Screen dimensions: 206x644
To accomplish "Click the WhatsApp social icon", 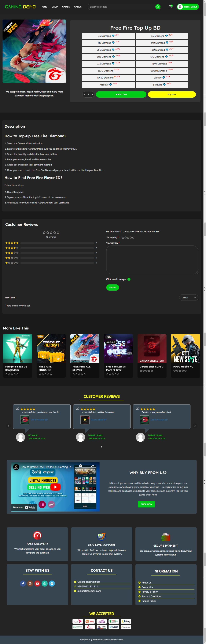I will click(x=45, y=583).
